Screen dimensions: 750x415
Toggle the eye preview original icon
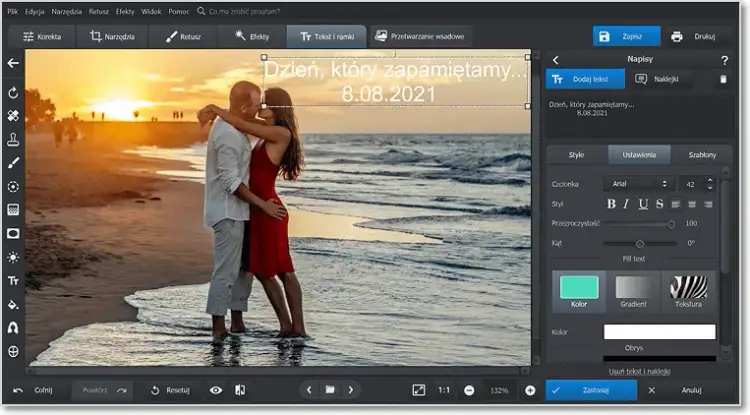[x=216, y=390]
